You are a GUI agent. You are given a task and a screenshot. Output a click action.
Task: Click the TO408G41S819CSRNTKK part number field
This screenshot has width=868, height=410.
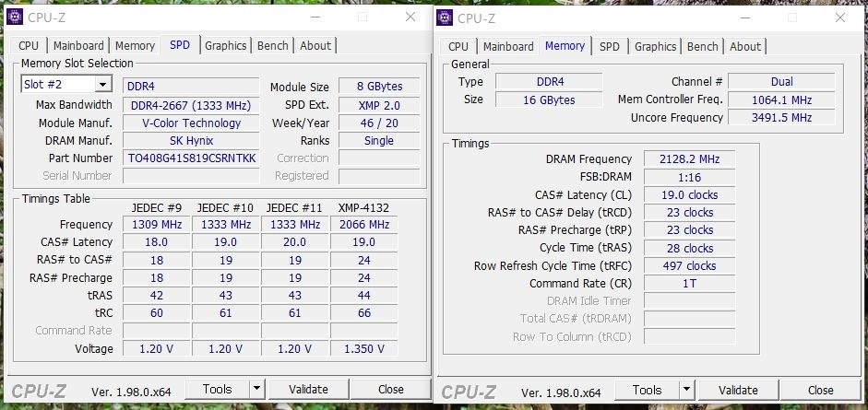pos(191,158)
